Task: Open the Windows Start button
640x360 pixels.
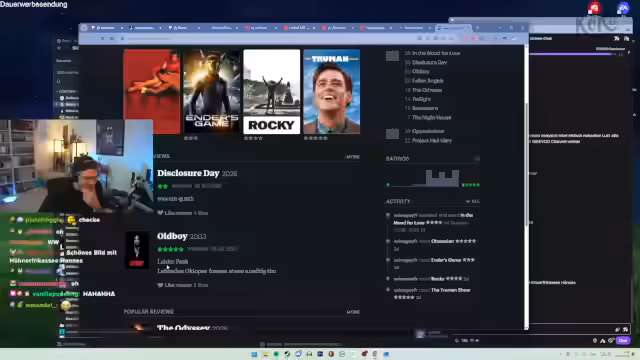Action: [x=254, y=354]
